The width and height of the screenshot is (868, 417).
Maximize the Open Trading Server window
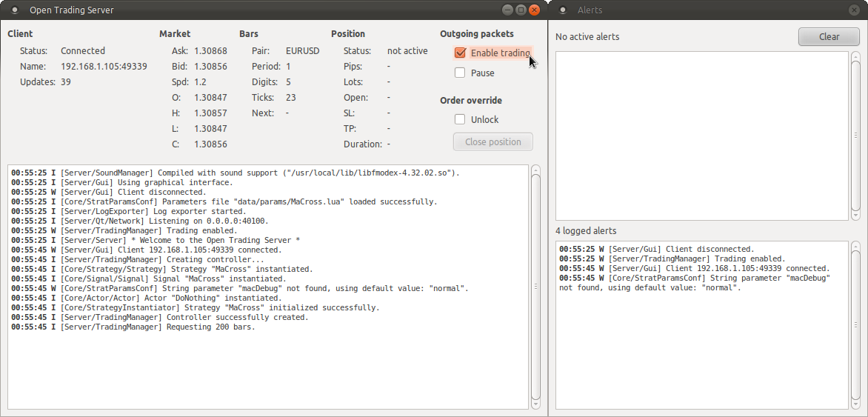pos(521,10)
